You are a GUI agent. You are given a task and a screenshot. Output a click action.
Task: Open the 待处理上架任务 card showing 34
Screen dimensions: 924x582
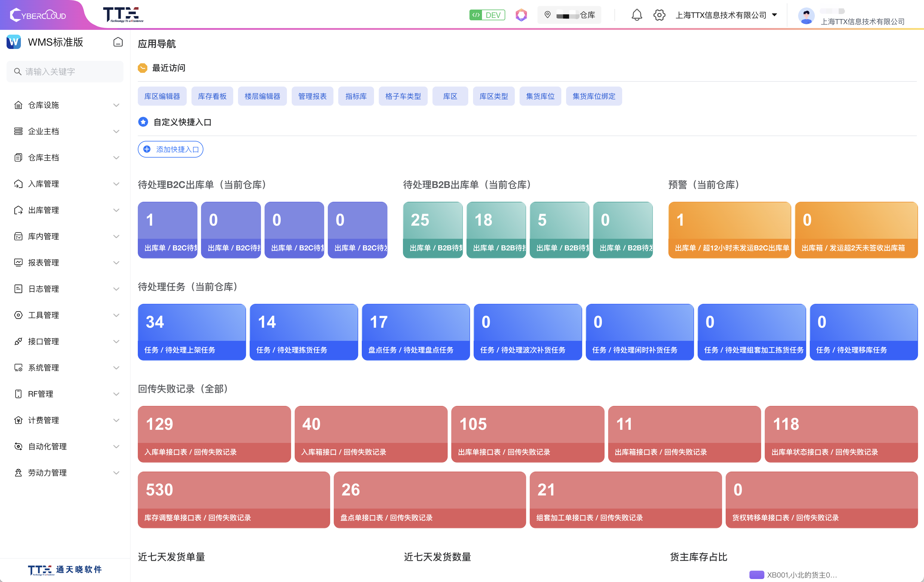(x=191, y=332)
